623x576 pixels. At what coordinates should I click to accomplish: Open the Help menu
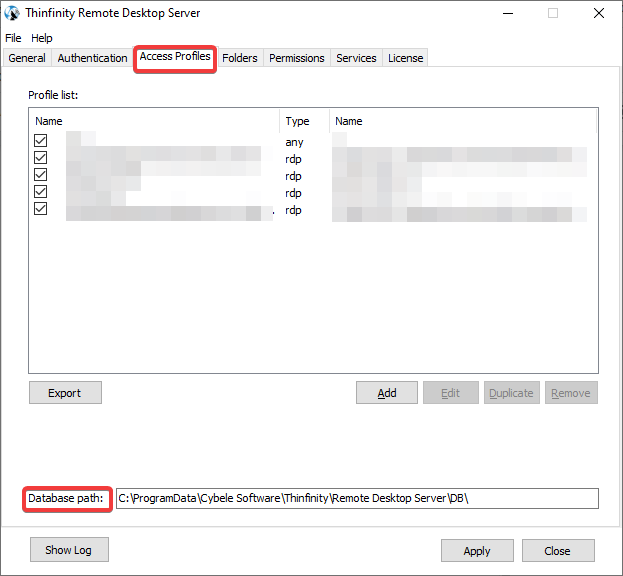tap(42, 38)
